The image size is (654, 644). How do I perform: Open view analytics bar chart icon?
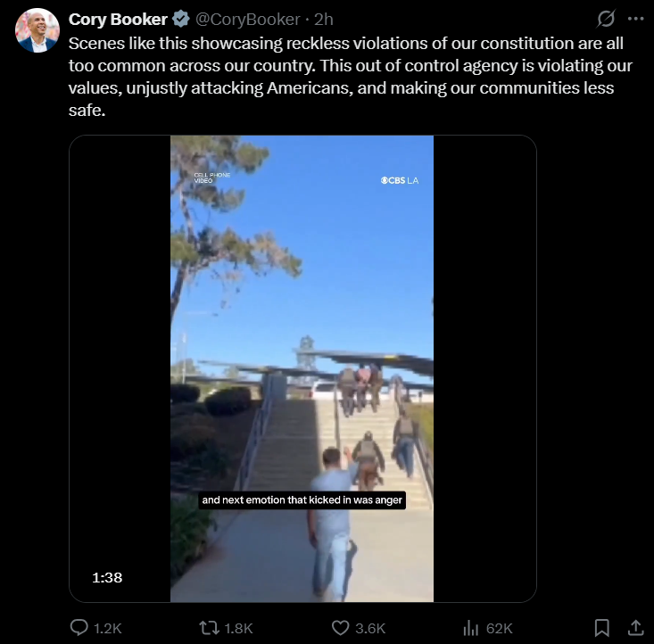click(x=470, y=628)
